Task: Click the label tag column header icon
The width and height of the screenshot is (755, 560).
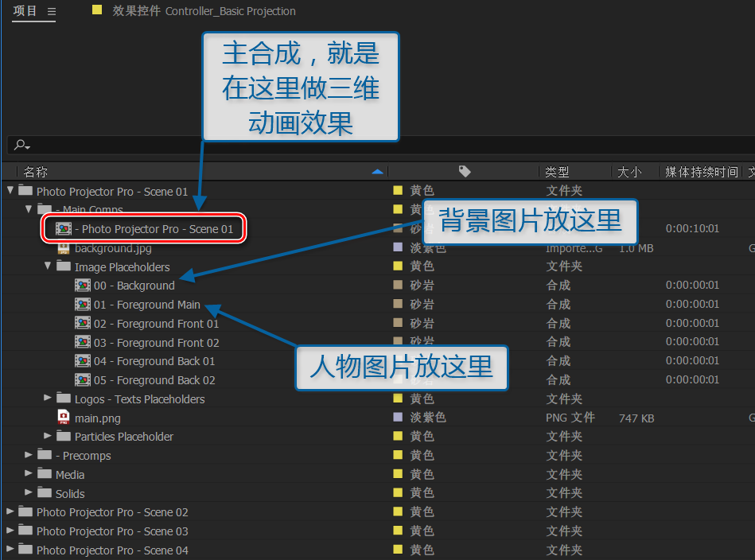Action: pos(464,171)
